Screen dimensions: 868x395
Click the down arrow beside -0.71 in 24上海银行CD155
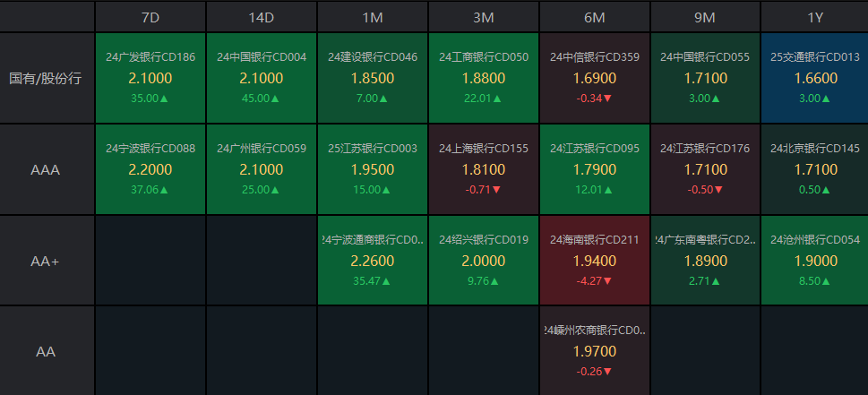coord(496,190)
